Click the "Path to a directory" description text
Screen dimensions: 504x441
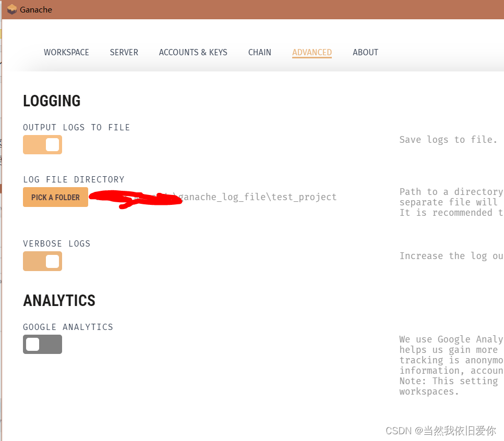(x=451, y=202)
